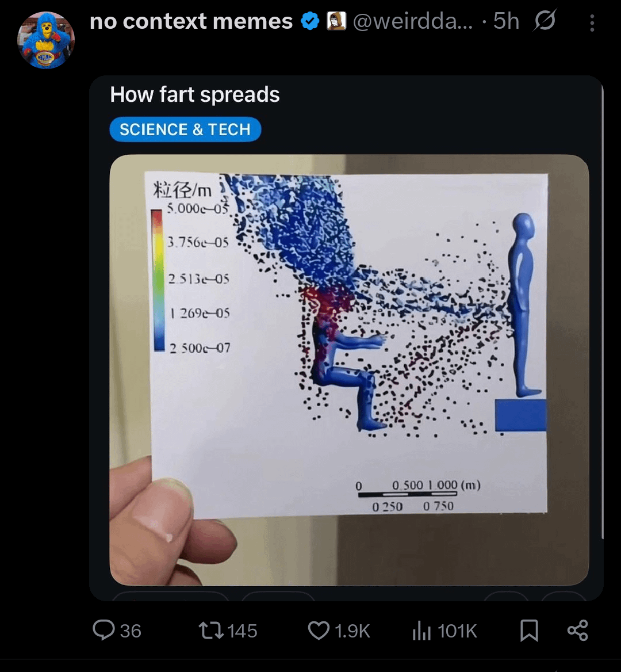Screen dimensions: 621x672
Task: Share the post using the share icon
Action: 578,631
